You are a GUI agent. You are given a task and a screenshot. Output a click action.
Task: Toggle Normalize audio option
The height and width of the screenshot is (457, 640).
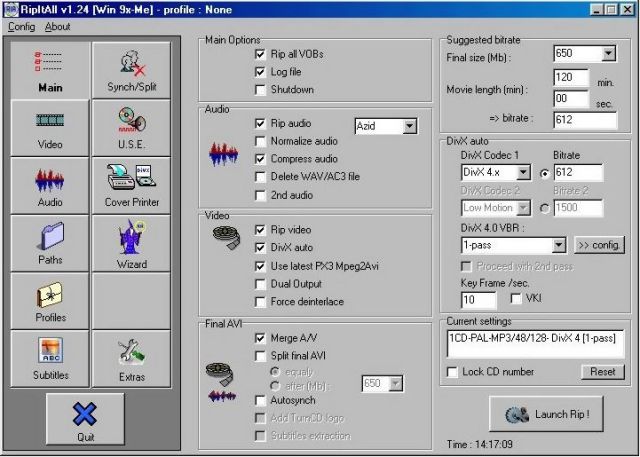pyautogui.click(x=261, y=141)
